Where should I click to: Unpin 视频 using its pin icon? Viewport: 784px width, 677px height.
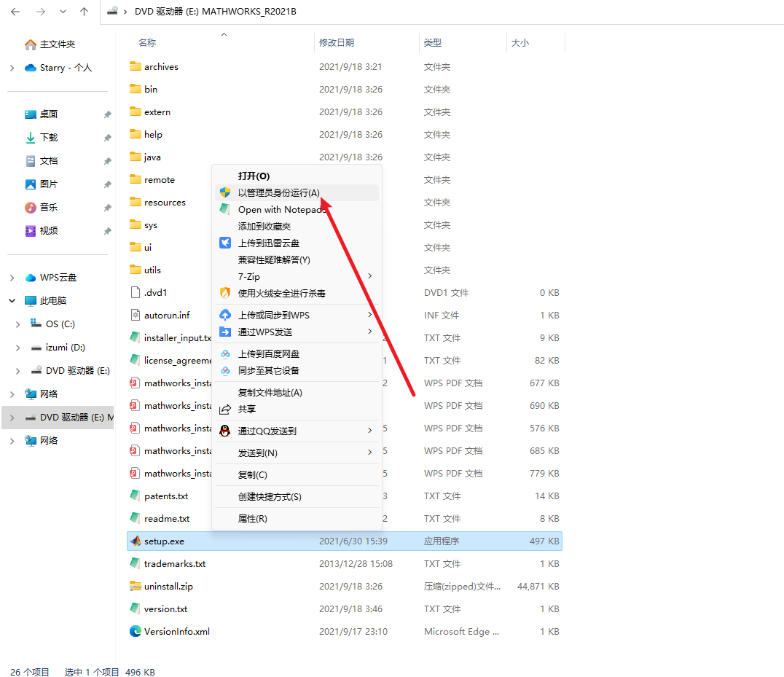click(x=107, y=231)
